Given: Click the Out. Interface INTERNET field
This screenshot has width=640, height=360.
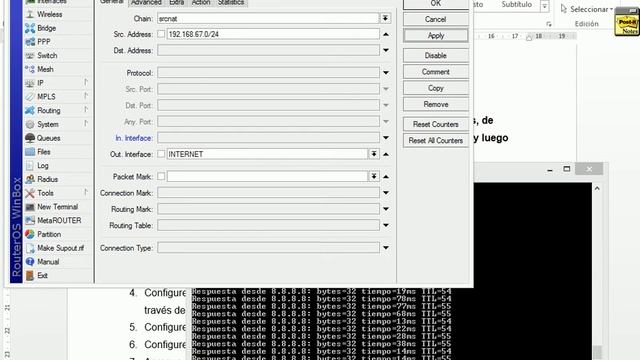Looking at the screenshot, I should (267, 154).
